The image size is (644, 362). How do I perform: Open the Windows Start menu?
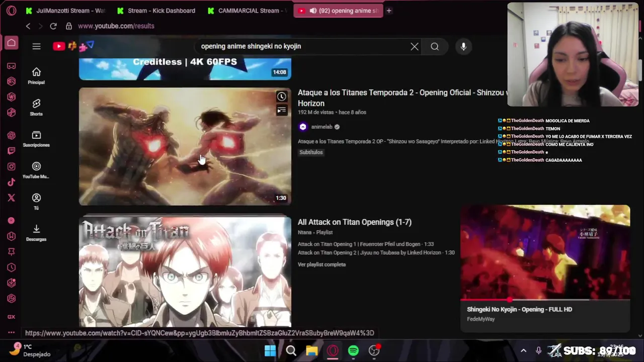point(270,350)
